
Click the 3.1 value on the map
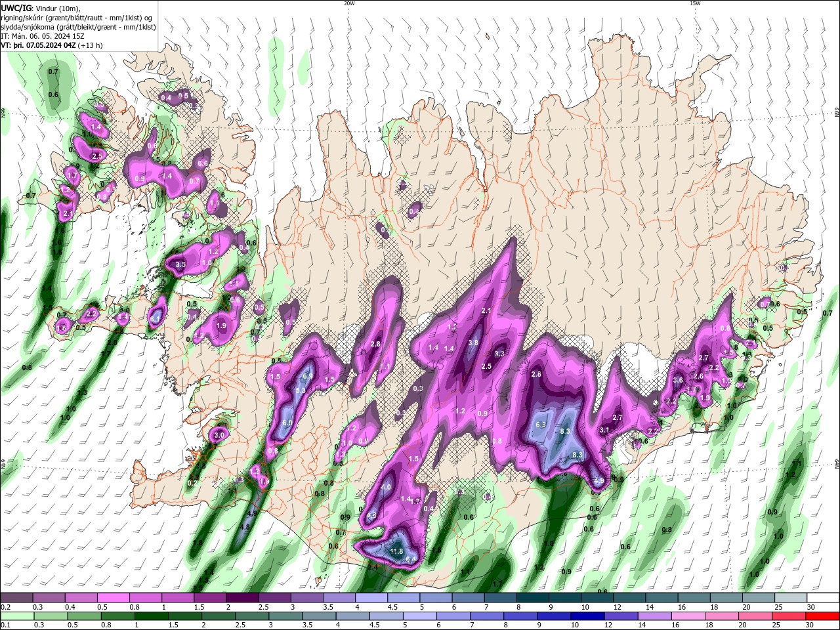pos(604,430)
